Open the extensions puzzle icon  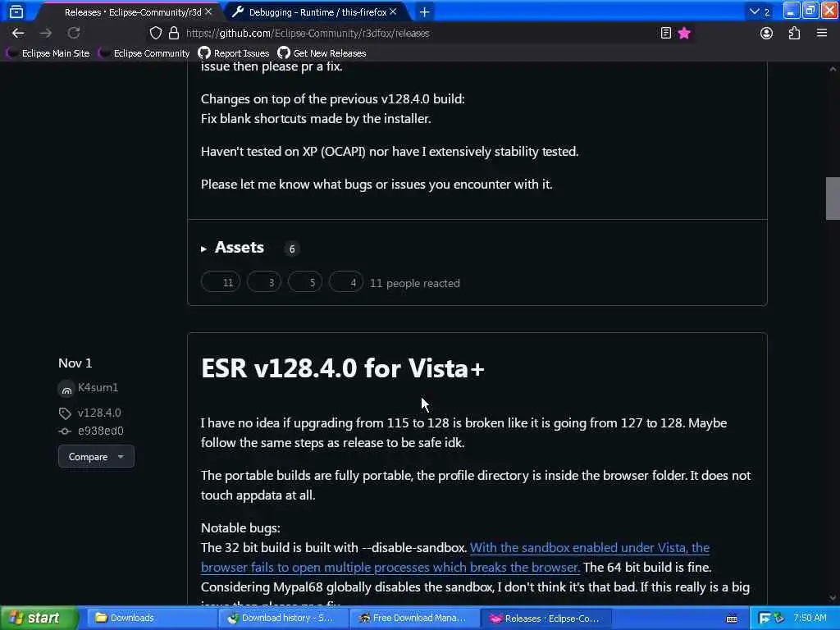click(x=794, y=33)
